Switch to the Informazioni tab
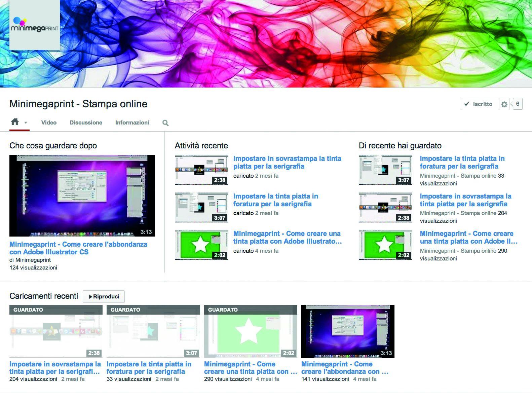 132,122
